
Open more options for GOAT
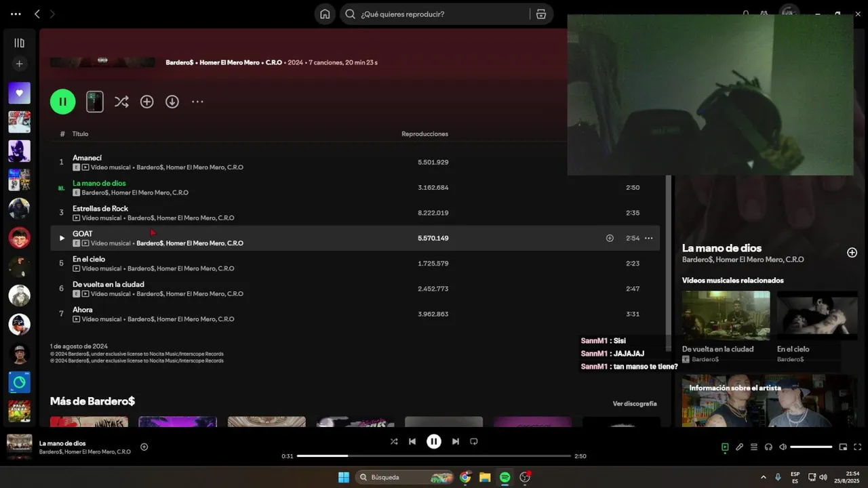648,238
